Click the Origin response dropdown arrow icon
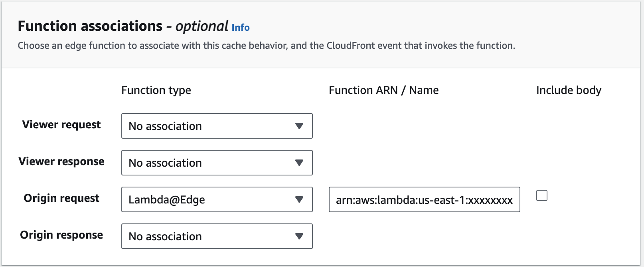The image size is (644, 267). pos(299,236)
